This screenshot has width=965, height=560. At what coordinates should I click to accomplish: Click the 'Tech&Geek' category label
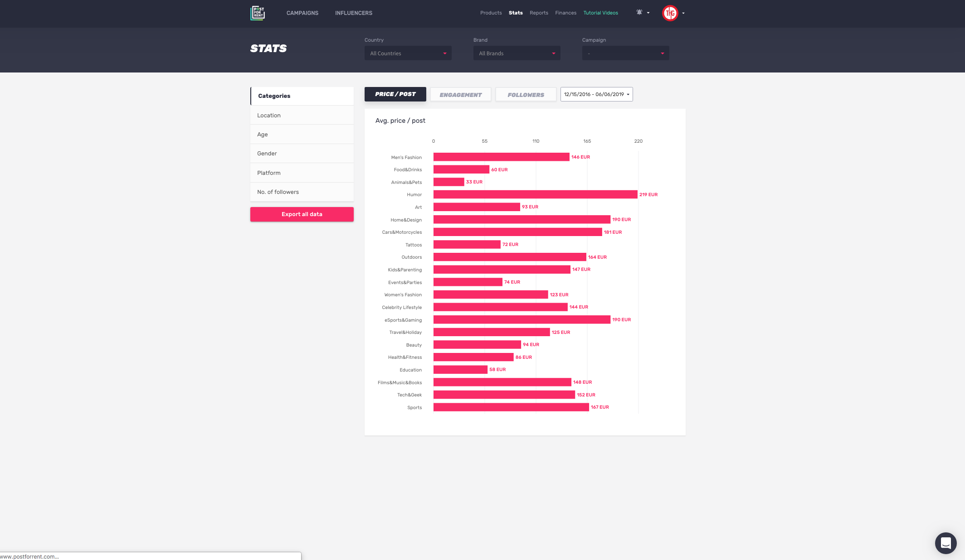point(409,395)
